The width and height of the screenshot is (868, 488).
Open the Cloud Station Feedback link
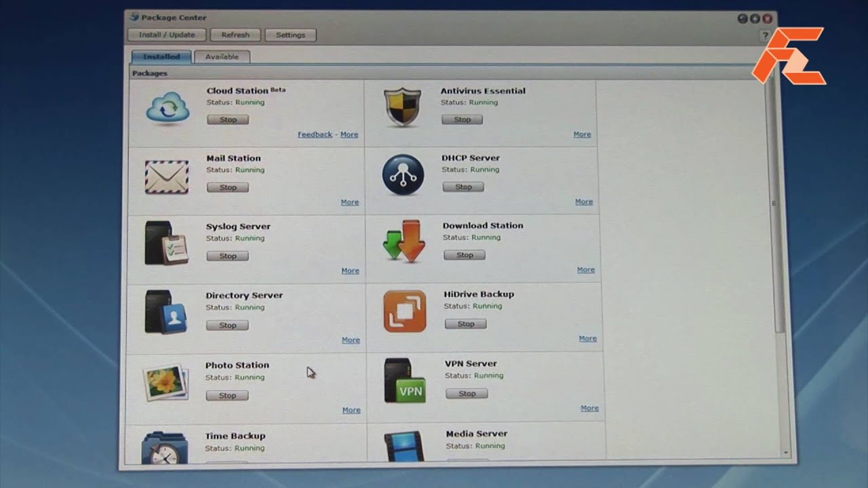315,134
